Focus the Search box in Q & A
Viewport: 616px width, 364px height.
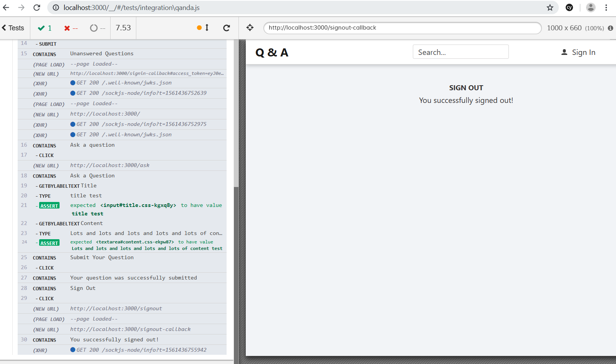tap(460, 52)
